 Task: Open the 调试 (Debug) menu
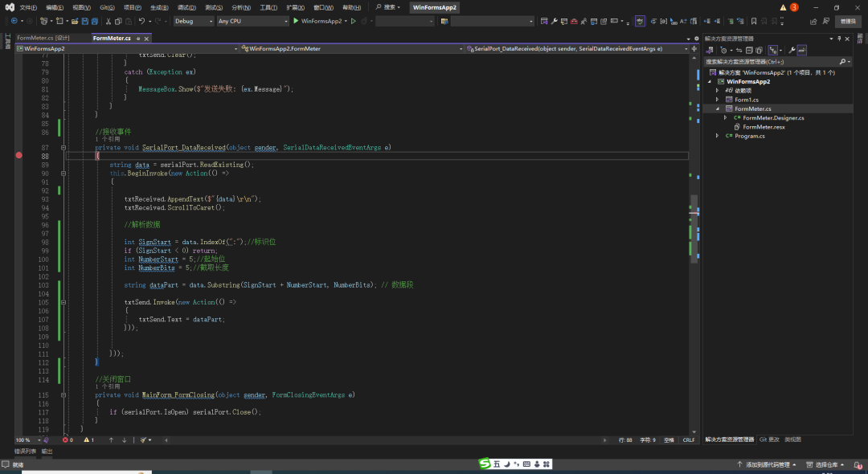(186, 7)
